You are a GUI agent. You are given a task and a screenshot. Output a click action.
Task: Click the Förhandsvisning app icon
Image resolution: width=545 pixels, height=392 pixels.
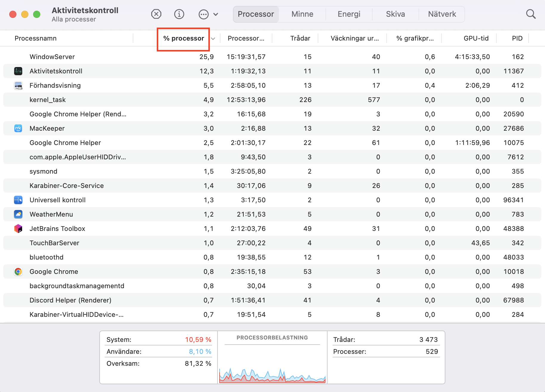click(x=18, y=85)
